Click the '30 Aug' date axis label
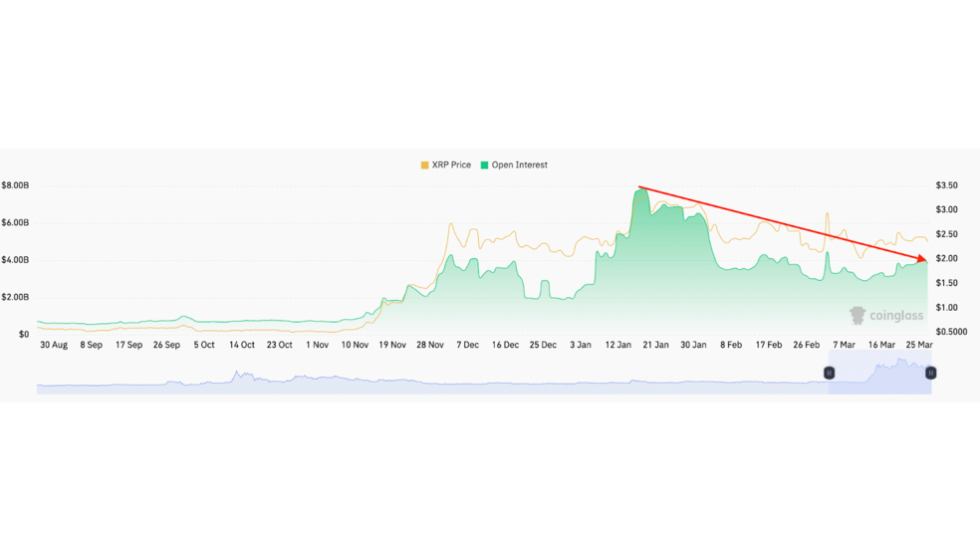This screenshot has height=552, width=980. [54, 345]
